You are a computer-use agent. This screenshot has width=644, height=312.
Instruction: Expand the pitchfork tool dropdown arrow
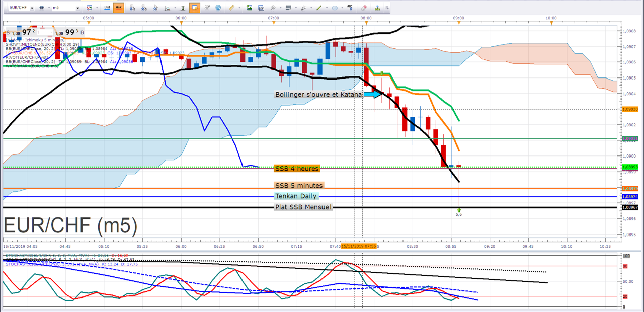pyautogui.click(x=280, y=8)
